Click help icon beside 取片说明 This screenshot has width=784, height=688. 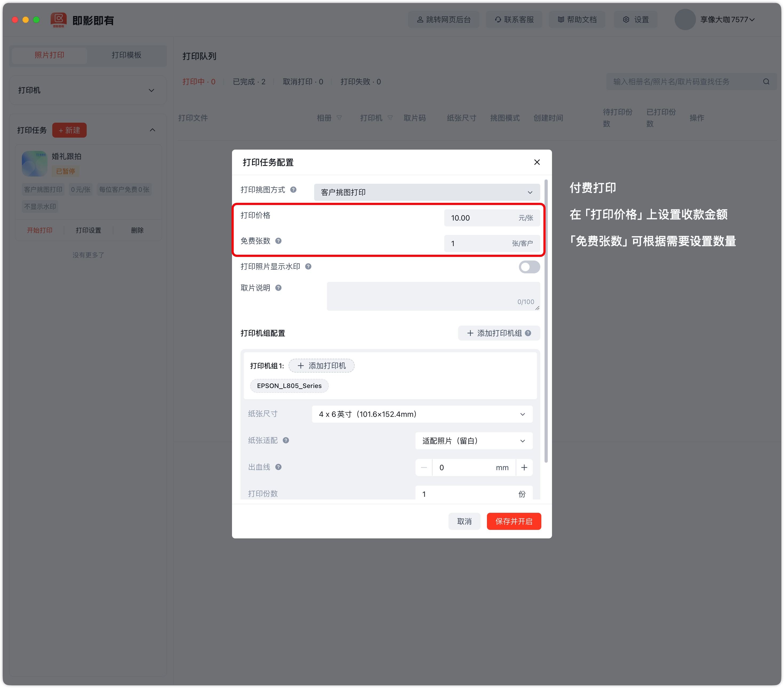pos(278,288)
